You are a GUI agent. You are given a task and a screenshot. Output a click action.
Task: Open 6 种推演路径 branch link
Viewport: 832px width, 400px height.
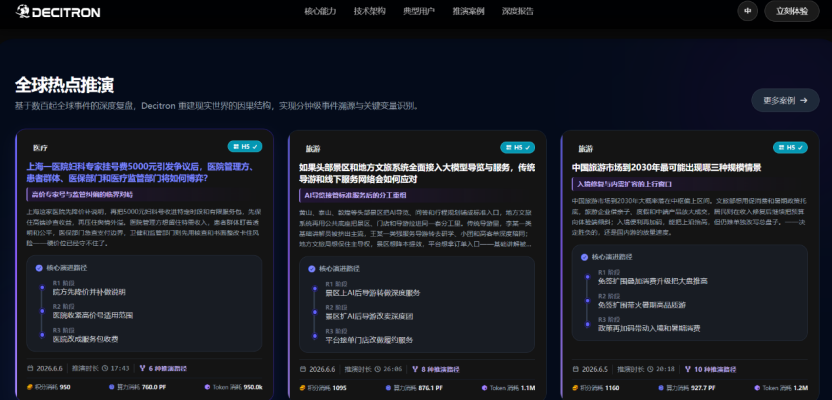click(x=163, y=368)
